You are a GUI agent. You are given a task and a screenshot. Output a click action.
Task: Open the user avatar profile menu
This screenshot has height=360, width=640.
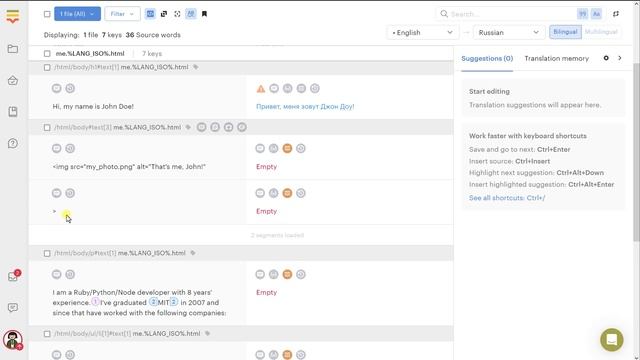(x=13, y=340)
